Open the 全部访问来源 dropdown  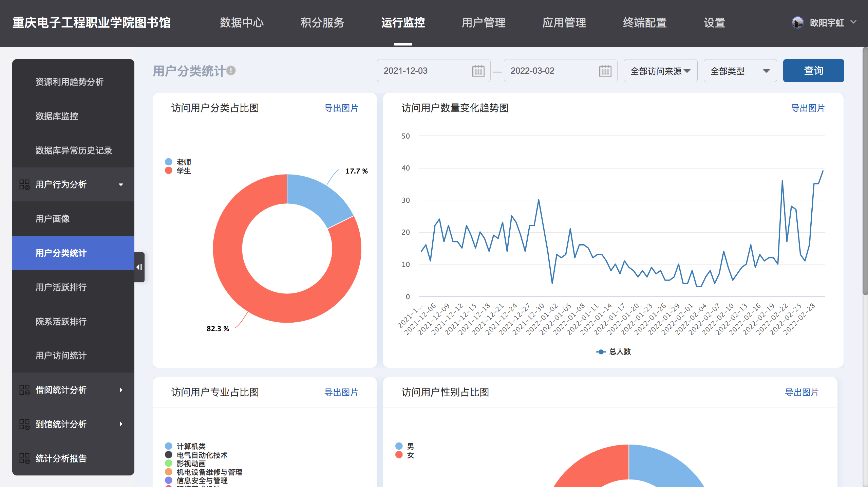pos(660,71)
